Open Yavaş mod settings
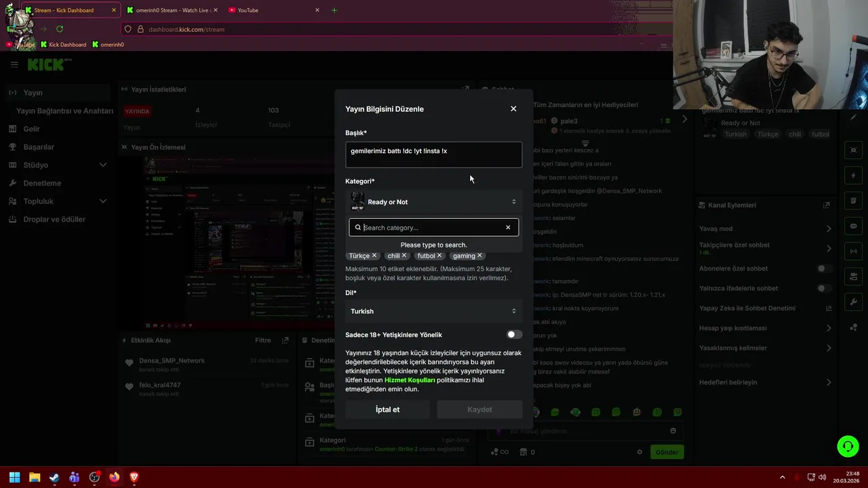The image size is (868, 488). pos(765,228)
